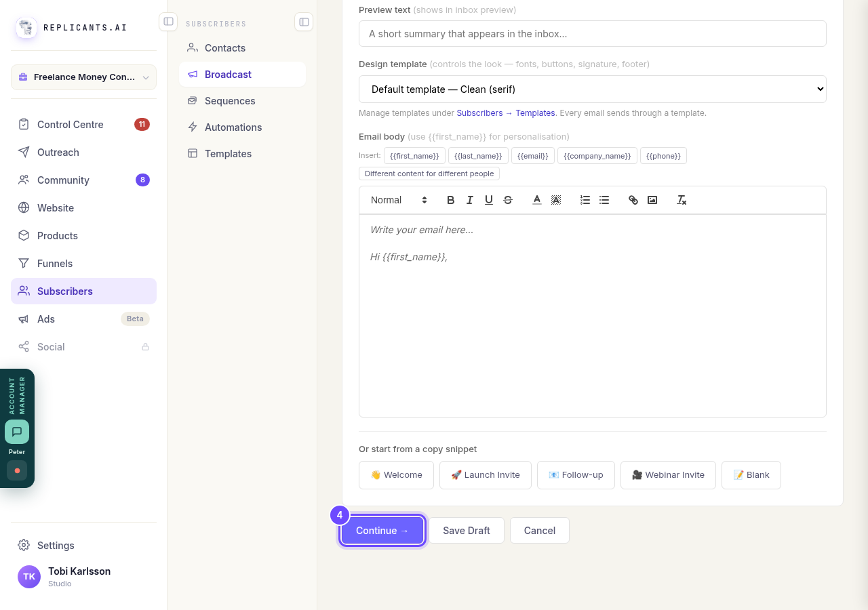Collapse the Subscribers submenu panel
The width and height of the screenshot is (868, 610).
tap(304, 22)
